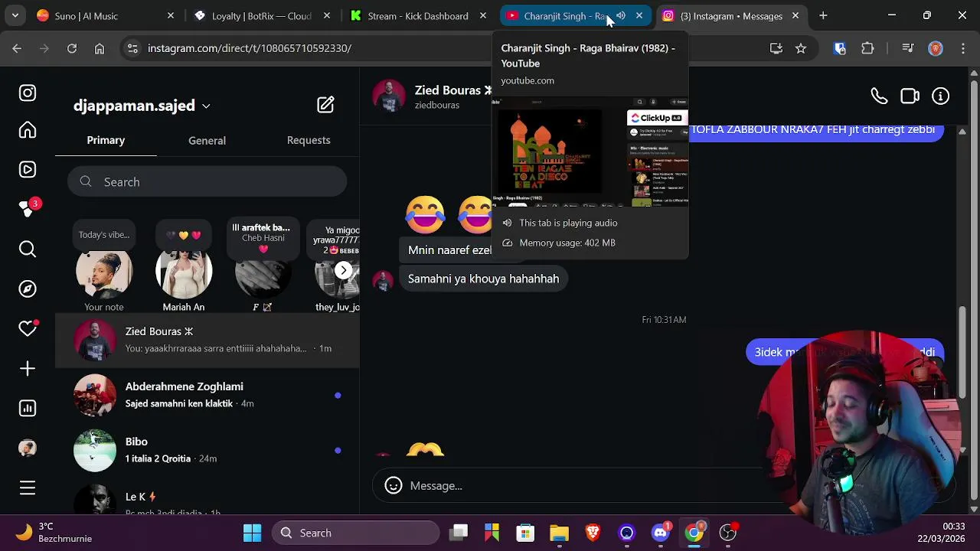Image resolution: width=980 pixels, height=551 pixels.
Task: Expand the djappaman.sajed account switcher
Action: coord(206,106)
